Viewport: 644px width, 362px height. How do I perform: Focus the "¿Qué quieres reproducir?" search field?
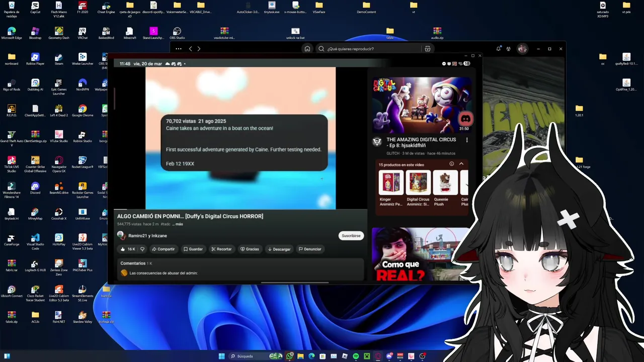point(370,49)
